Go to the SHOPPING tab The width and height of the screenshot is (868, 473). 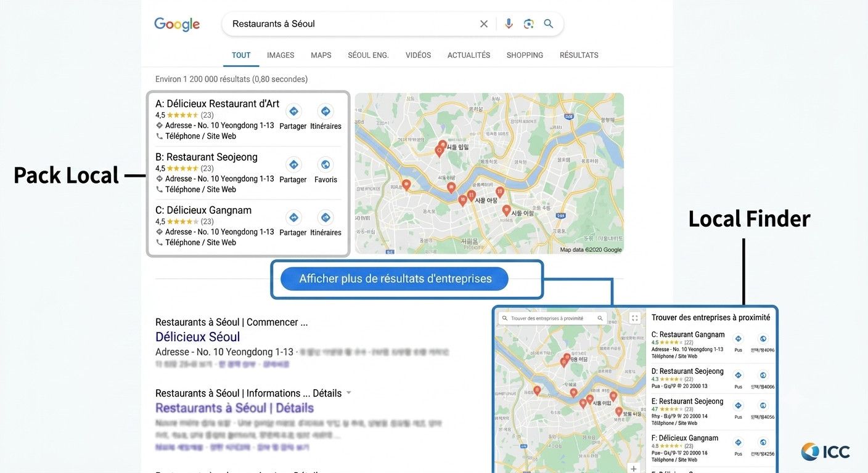coord(525,55)
